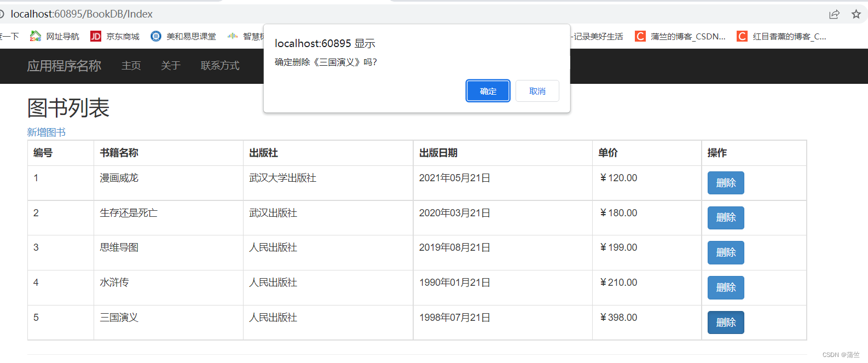Delete the 生存还是死亡 book row
Viewport: 868px width, 363px height.
pyautogui.click(x=726, y=217)
